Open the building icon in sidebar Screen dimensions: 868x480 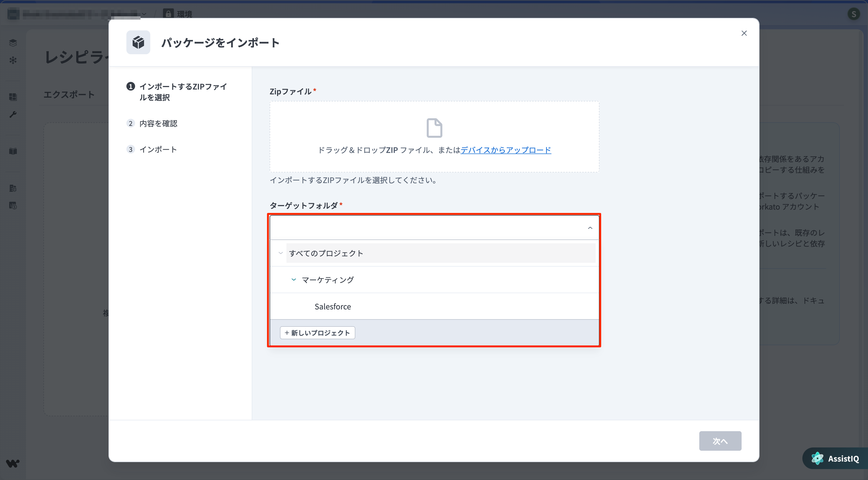pos(13,188)
